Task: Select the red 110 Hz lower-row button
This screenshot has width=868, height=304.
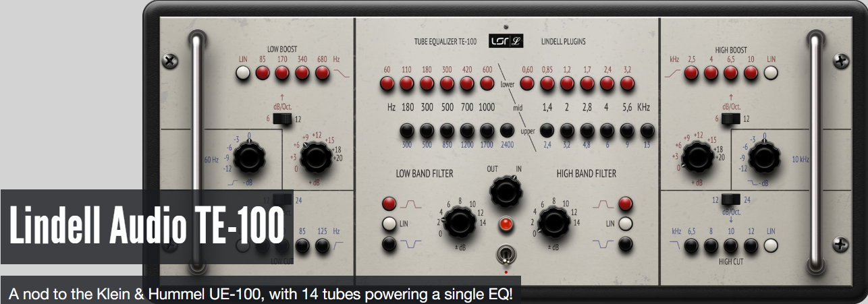Action: pos(407,84)
